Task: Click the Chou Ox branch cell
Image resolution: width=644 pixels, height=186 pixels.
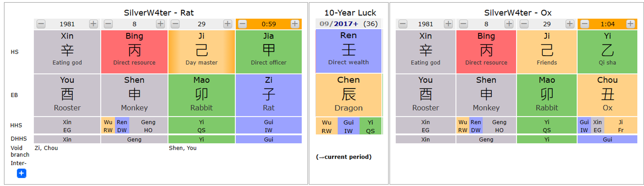Action: tap(607, 95)
